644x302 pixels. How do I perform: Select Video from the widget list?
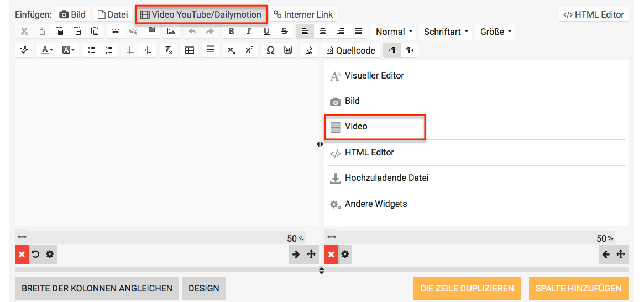(356, 127)
